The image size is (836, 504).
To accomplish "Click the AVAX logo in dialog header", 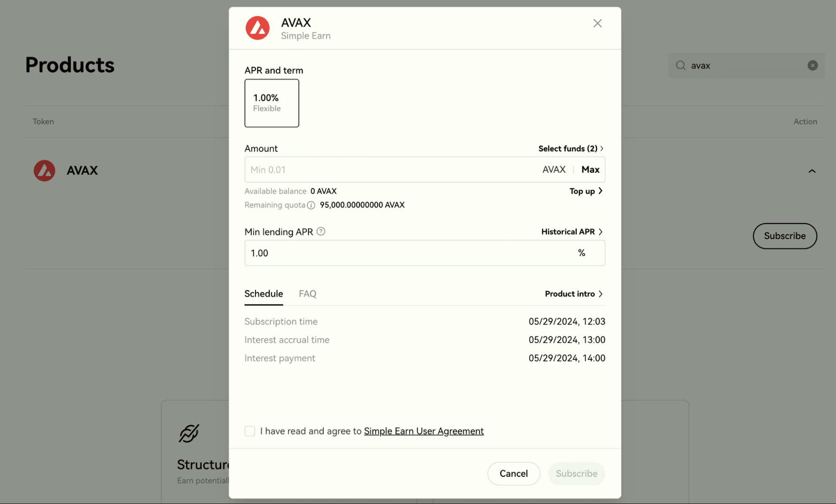I will pyautogui.click(x=257, y=28).
